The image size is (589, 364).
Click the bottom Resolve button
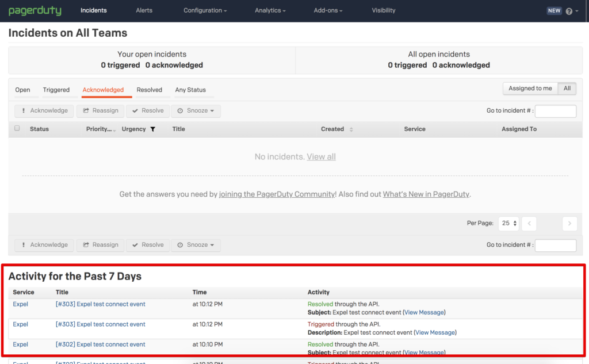(148, 245)
